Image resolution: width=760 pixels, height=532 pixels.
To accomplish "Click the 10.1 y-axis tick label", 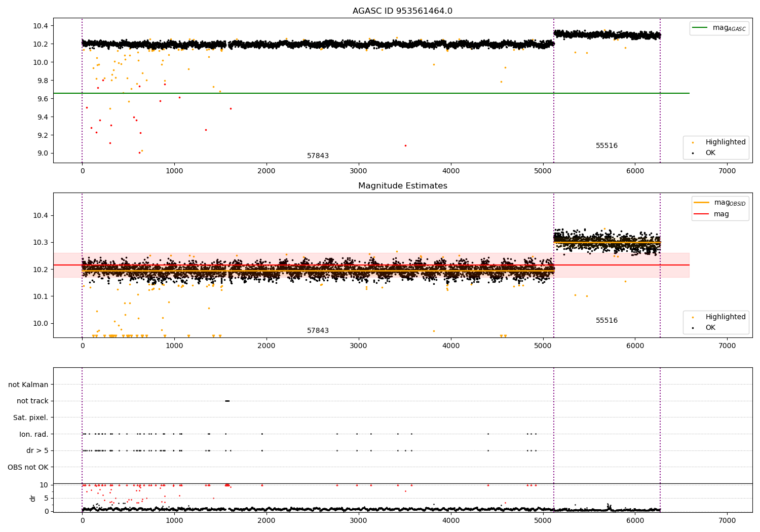I will (x=40, y=296).
